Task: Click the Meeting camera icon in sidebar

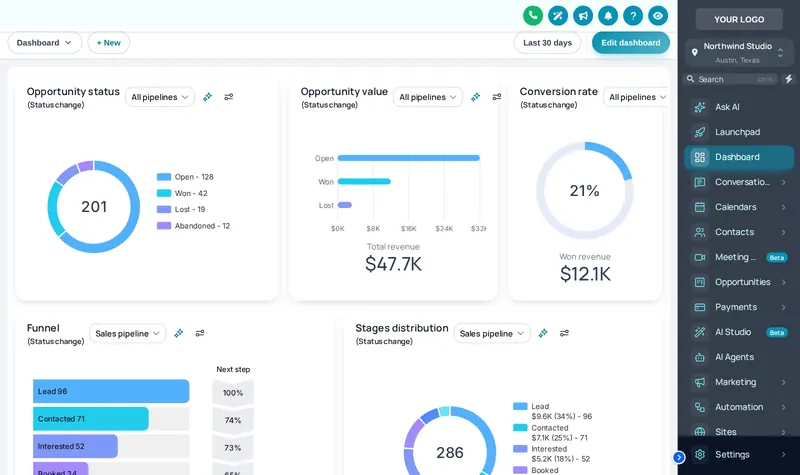Action: [699, 257]
